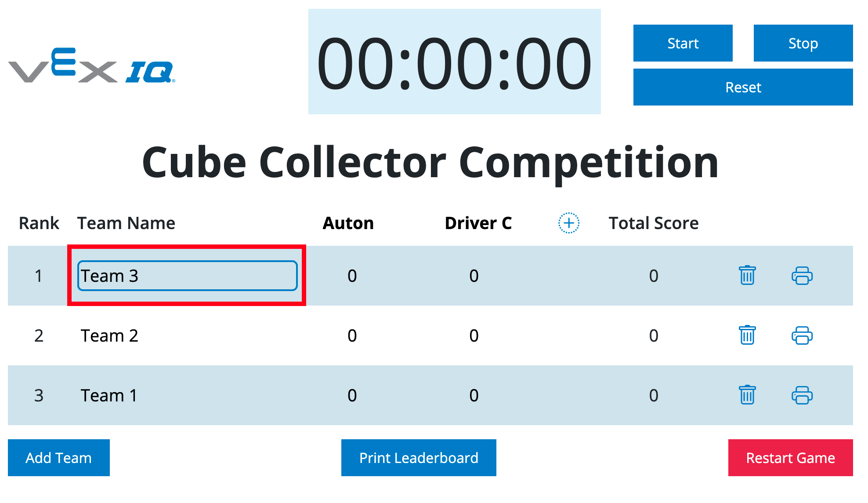Viewport: 868px width, 503px height.
Task: Click the Auton column header
Action: coord(348,223)
